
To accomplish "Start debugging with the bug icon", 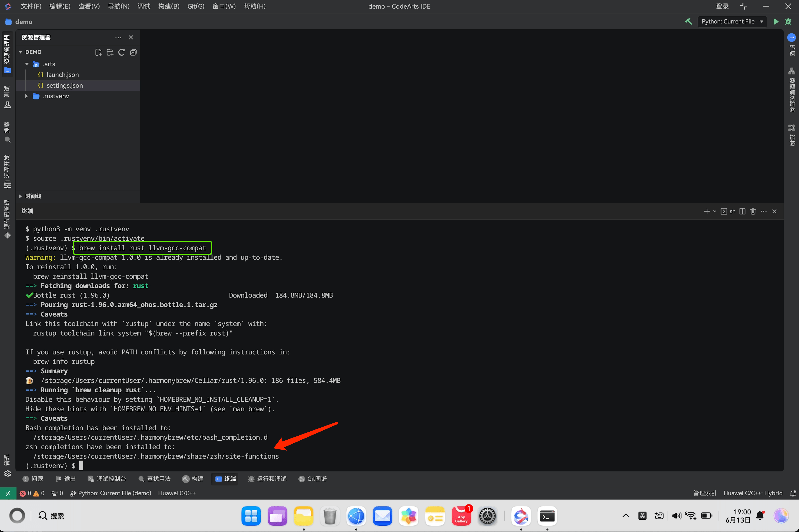I will (788, 21).
